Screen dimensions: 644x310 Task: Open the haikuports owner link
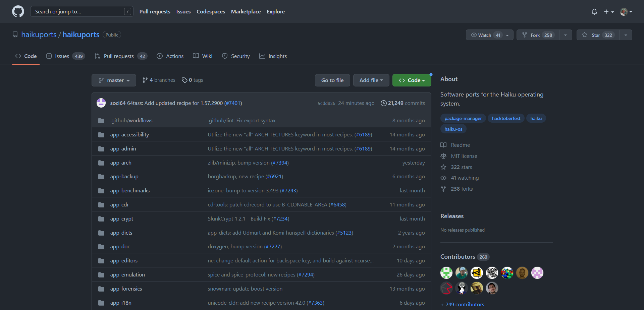(x=39, y=35)
